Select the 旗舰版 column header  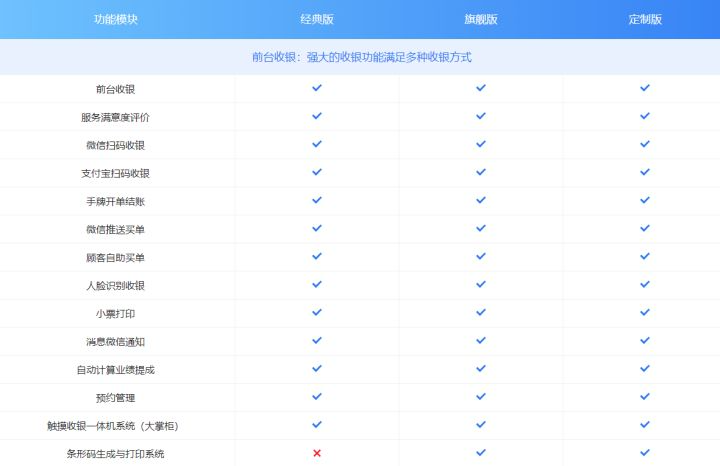tap(481, 19)
